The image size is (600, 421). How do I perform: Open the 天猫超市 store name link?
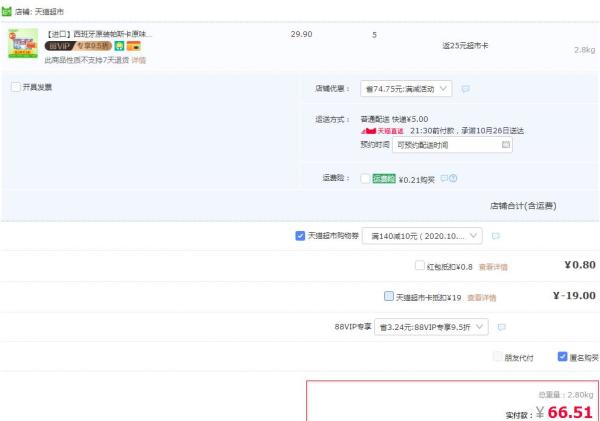49,12
